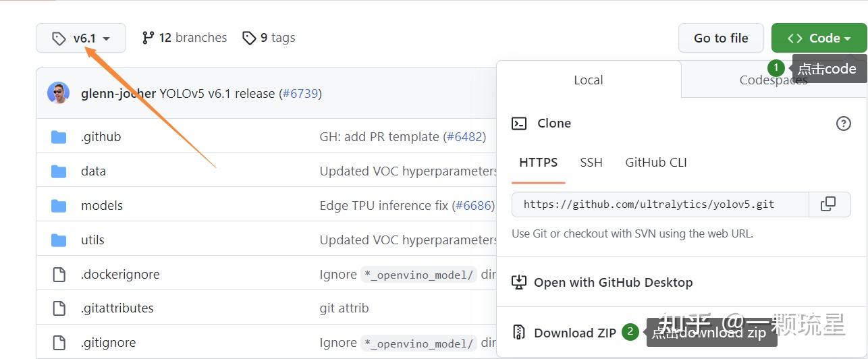The height and width of the screenshot is (359, 868).
Task: Select the GitHub CLI clone option
Action: click(655, 163)
